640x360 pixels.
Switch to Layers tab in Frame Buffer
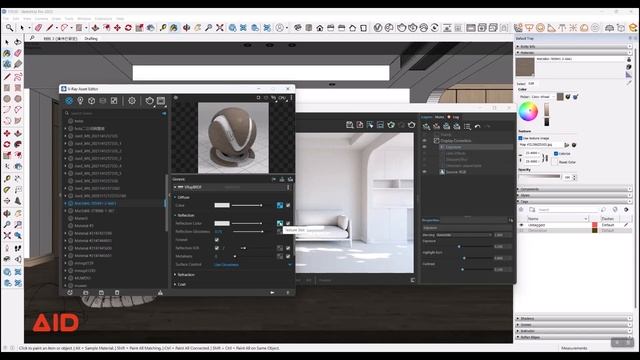pos(427,117)
